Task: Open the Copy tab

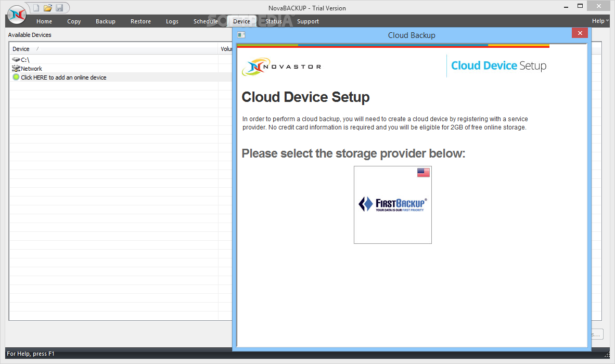Action: pyautogui.click(x=74, y=21)
